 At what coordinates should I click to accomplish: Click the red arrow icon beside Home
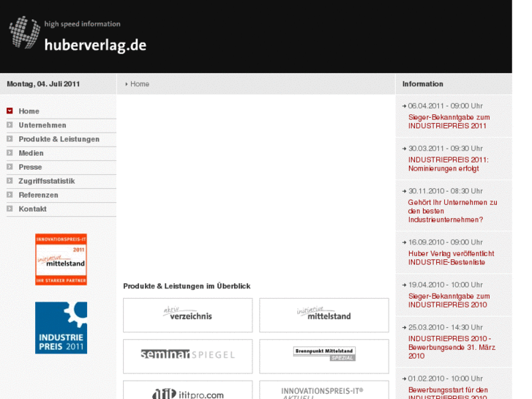click(x=10, y=111)
